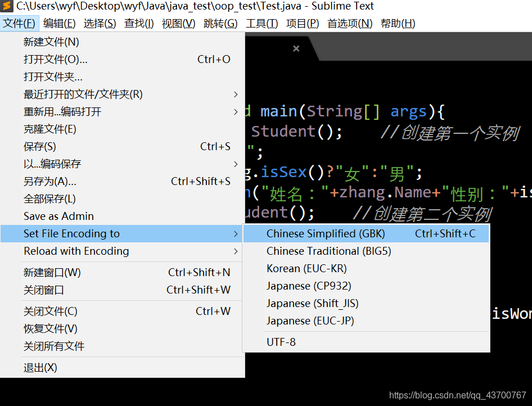This screenshot has height=406, width=532.
Task: Open the 首选项(N) menu
Action: coord(350,24)
